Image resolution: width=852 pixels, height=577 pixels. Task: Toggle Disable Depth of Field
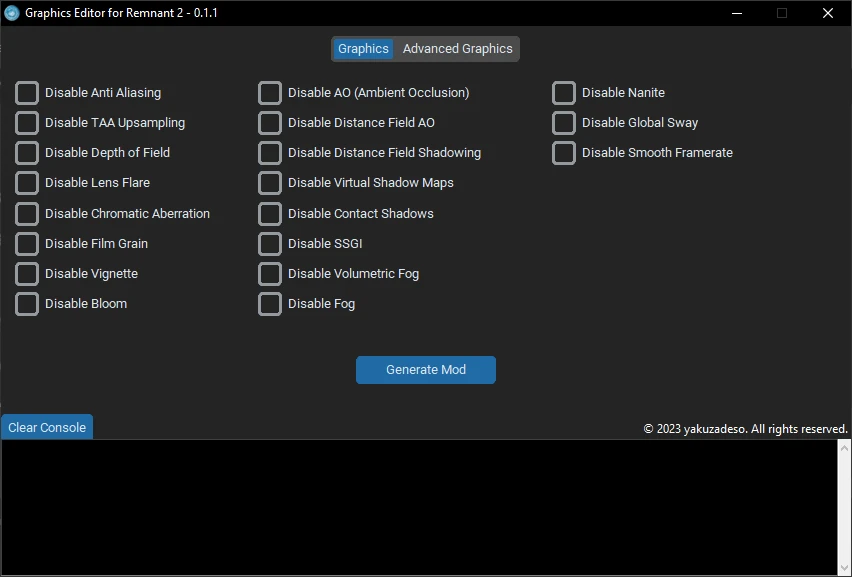point(27,153)
